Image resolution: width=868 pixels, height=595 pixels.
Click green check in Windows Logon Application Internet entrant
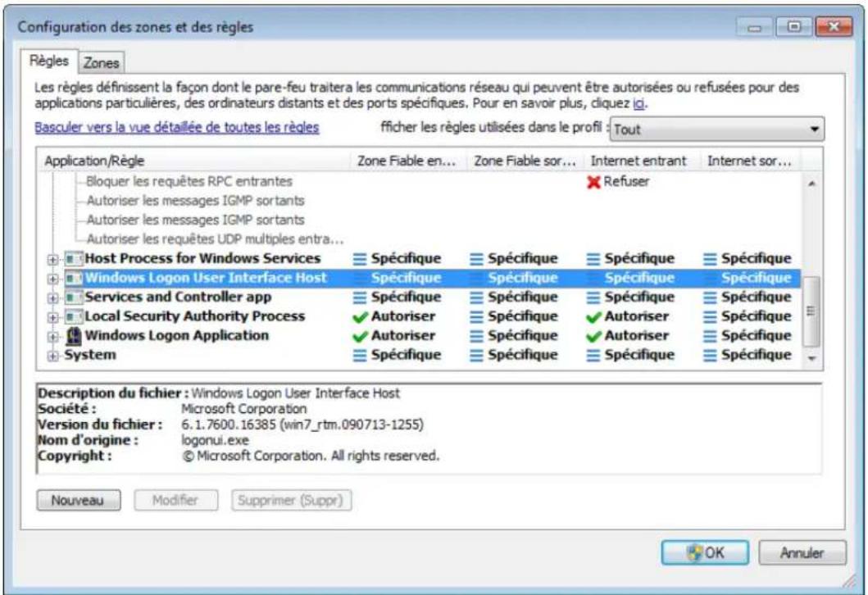[593, 336]
